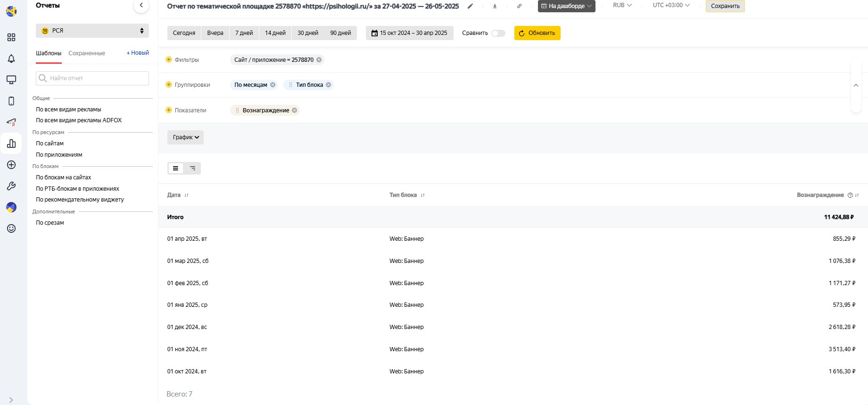Open the По всем видам рекламы template

[x=69, y=110]
